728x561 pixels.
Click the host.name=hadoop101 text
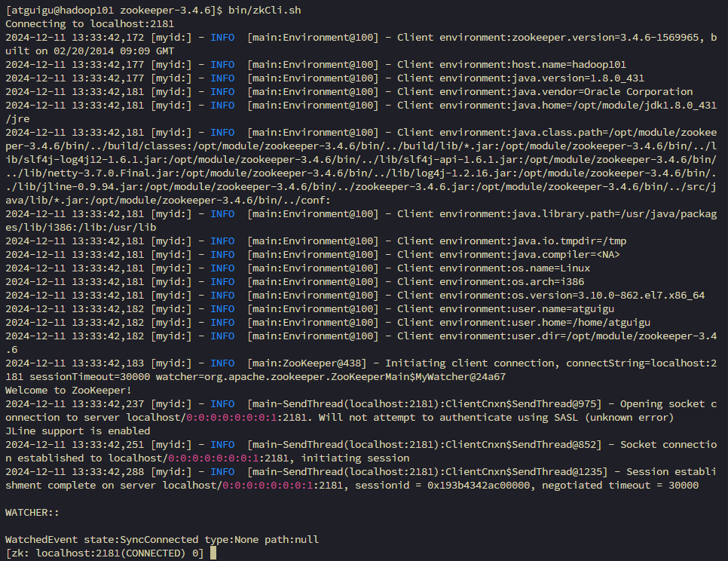[x=569, y=65]
